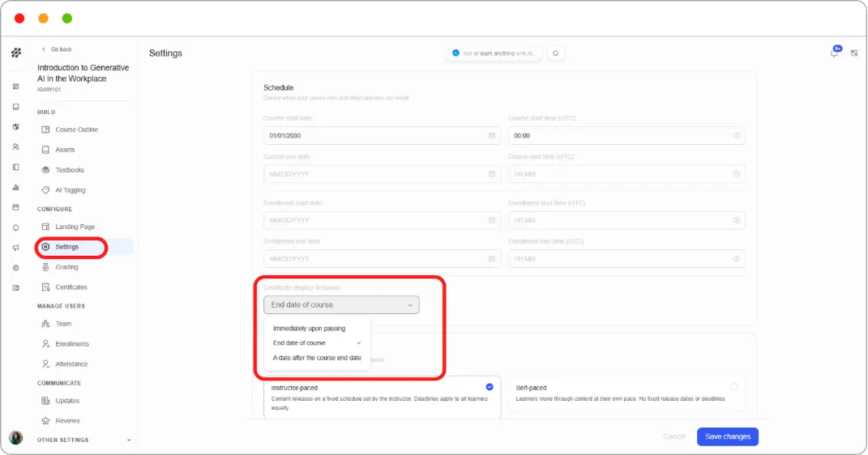Open calendar picker for course end date

coord(492,173)
